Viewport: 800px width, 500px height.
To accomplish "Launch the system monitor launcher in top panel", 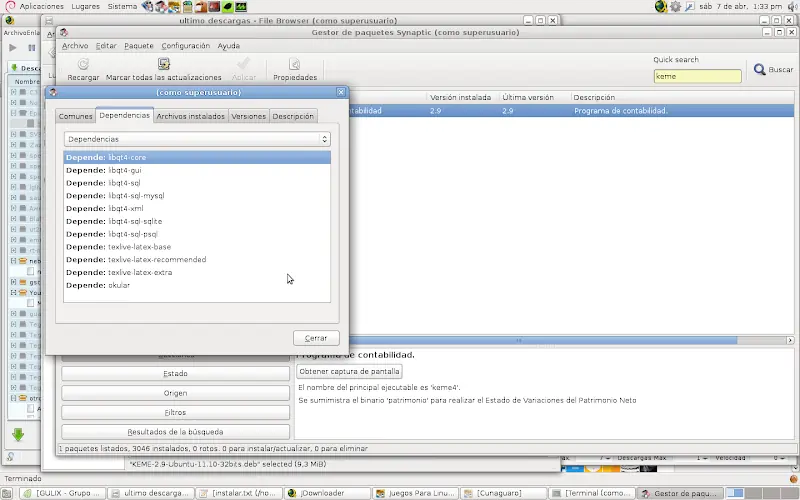I will 241,6.
